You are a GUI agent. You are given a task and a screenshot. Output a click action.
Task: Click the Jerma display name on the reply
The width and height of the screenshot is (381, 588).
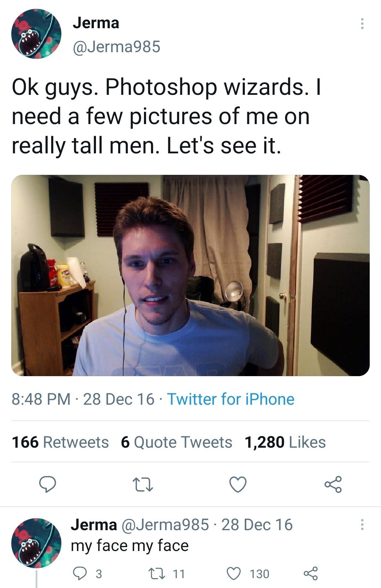coord(94,525)
